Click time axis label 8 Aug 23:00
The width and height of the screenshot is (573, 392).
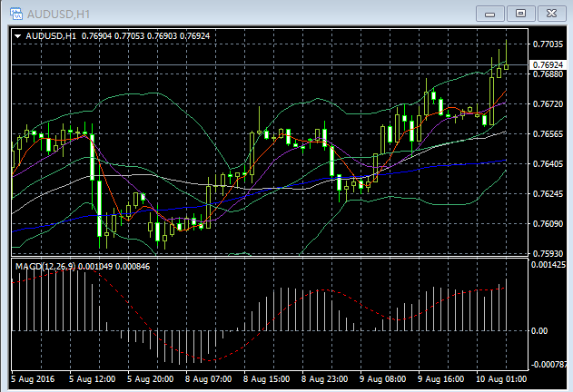pos(324,379)
